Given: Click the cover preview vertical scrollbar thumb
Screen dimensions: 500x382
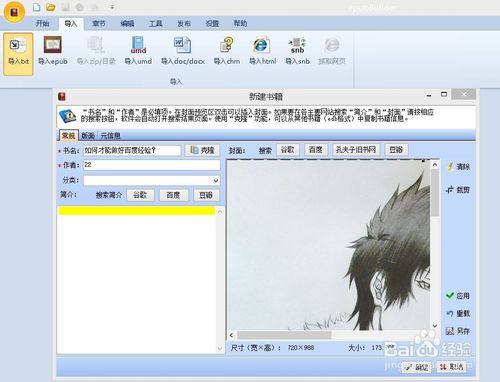Looking at the screenshot, I should tap(435, 193).
